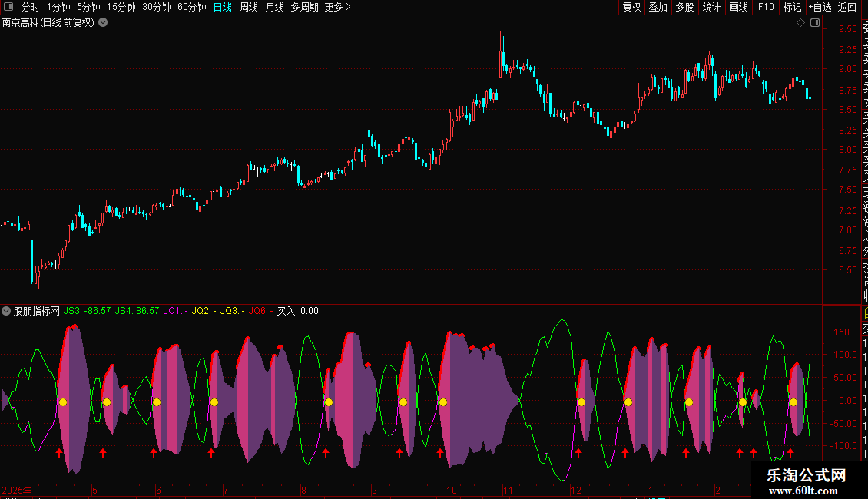
Task: Open the F10 company info button
Action: [x=766, y=7]
